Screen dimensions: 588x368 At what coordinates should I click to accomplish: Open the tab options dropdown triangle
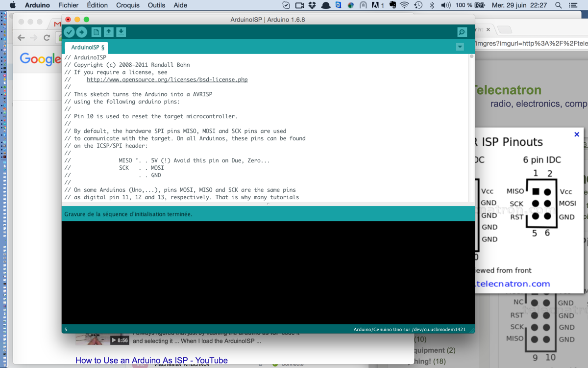(460, 47)
